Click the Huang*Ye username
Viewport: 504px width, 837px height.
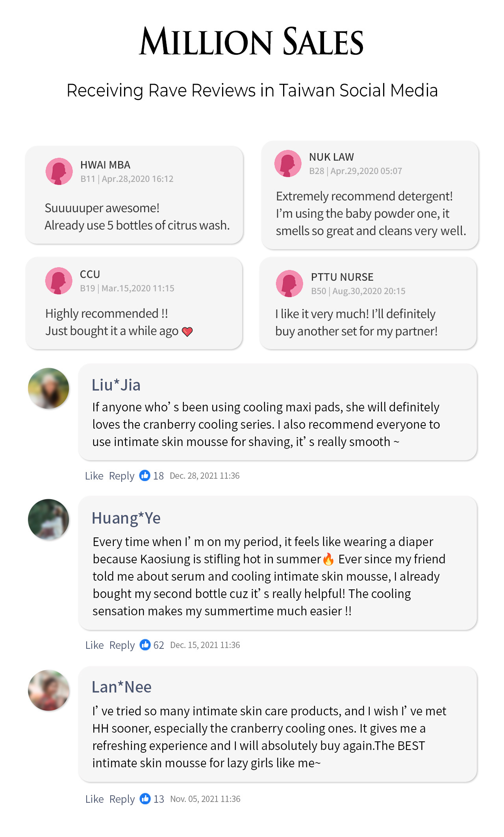coord(126,518)
